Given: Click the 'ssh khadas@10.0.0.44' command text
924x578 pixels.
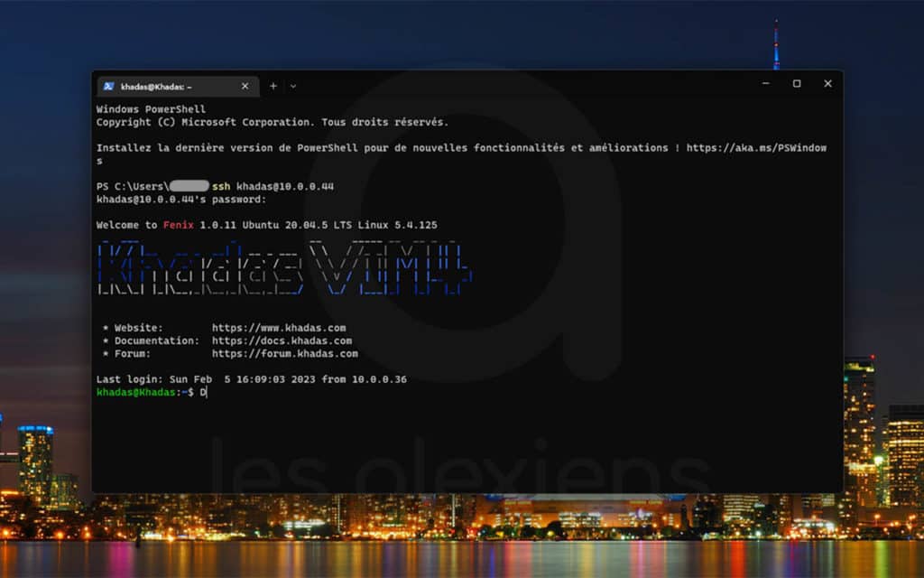Looking at the screenshot, I should click(x=273, y=186).
